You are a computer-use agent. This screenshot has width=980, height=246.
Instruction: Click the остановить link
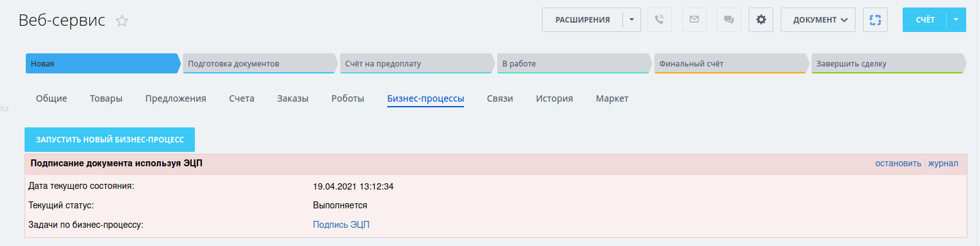click(898, 164)
